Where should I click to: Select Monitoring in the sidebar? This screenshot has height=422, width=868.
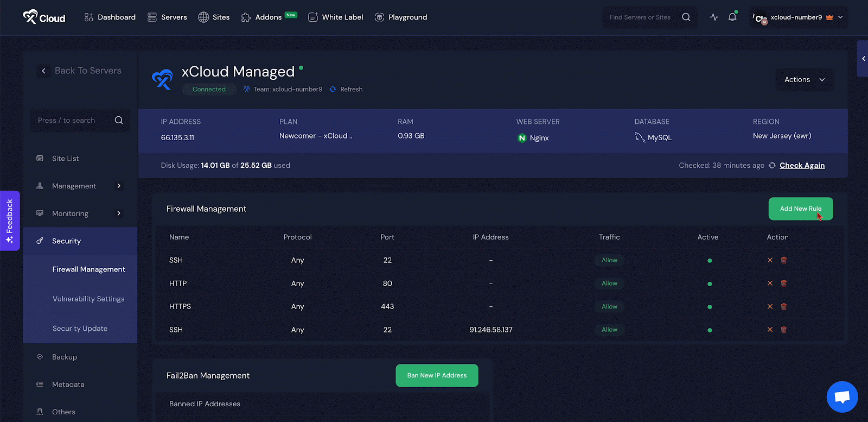click(70, 213)
